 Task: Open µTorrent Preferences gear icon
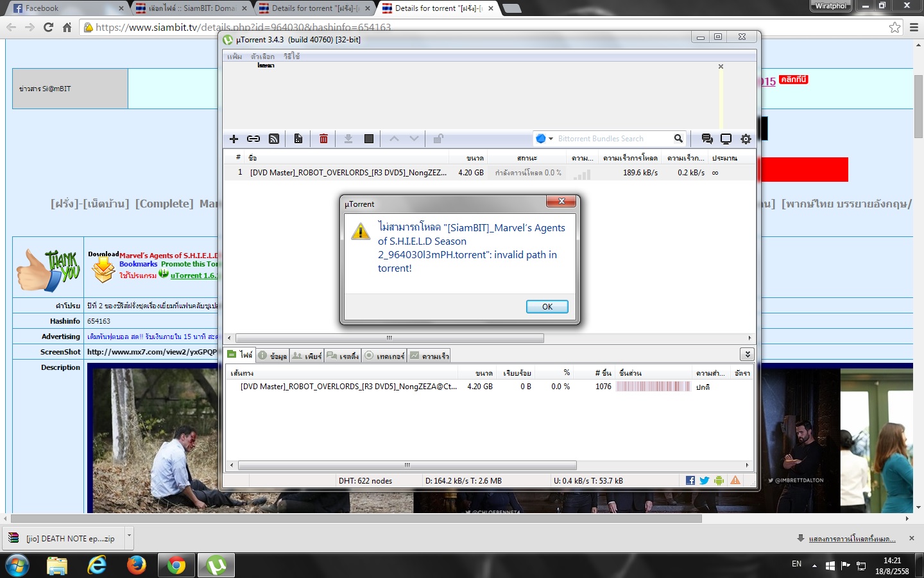point(746,139)
